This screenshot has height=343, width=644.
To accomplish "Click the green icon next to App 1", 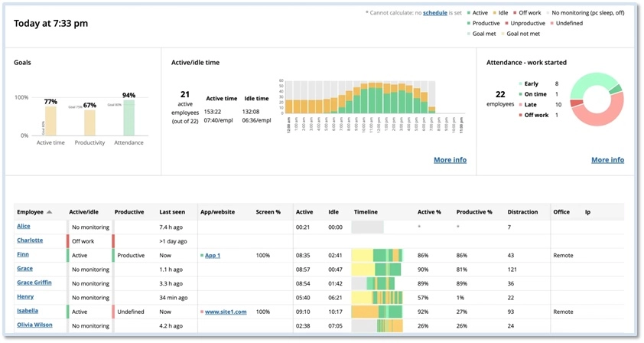I will click(x=201, y=255).
